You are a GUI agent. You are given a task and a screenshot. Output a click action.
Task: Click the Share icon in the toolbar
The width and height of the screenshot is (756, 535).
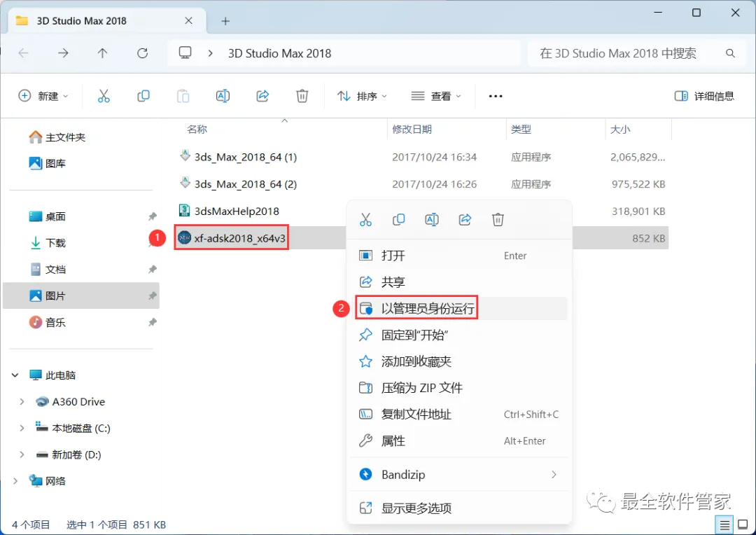(262, 96)
